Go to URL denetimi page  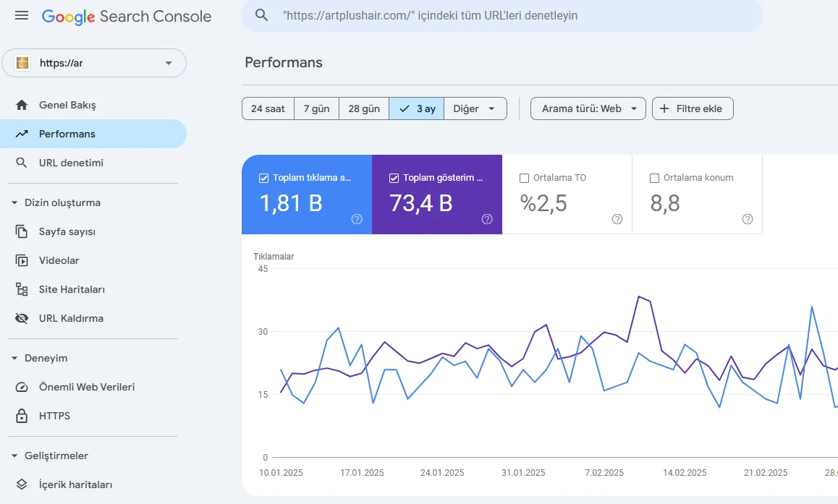pyautogui.click(x=93, y=162)
